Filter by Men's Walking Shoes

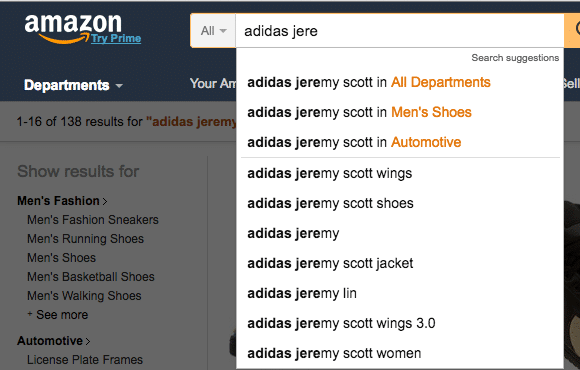click(x=84, y=296)
